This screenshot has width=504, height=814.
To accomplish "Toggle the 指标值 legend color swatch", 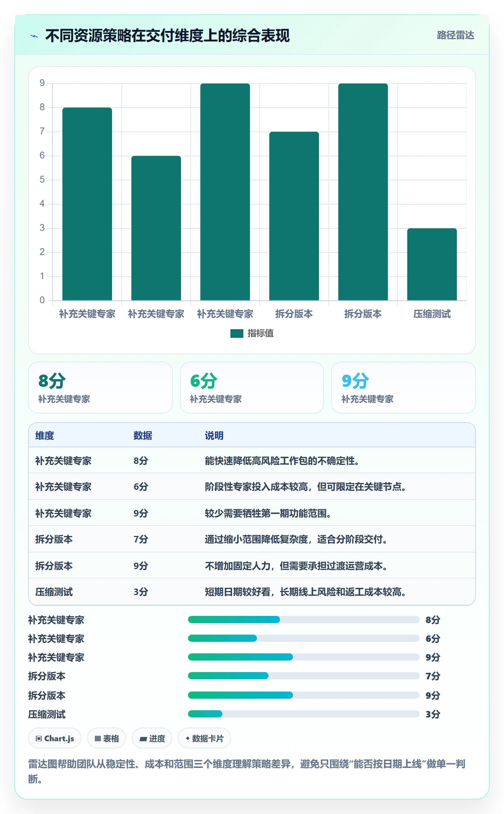I will [237, 334].
